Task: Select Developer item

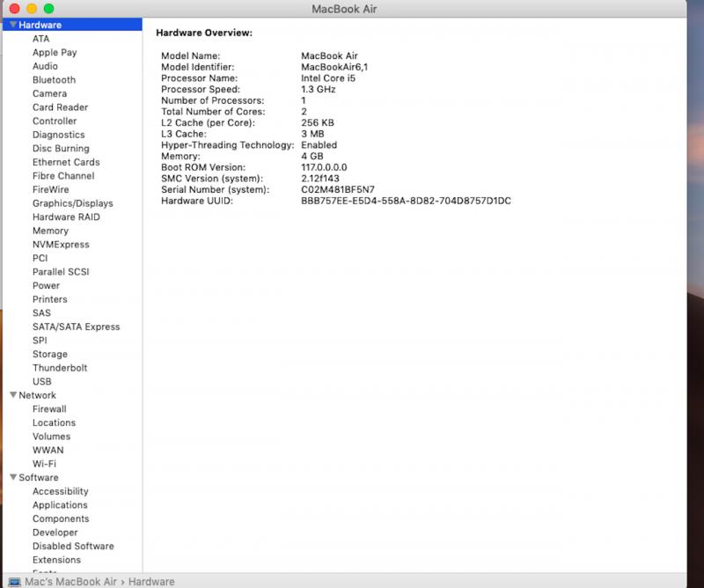Action: pyautogui.click(x=55, y=533)
